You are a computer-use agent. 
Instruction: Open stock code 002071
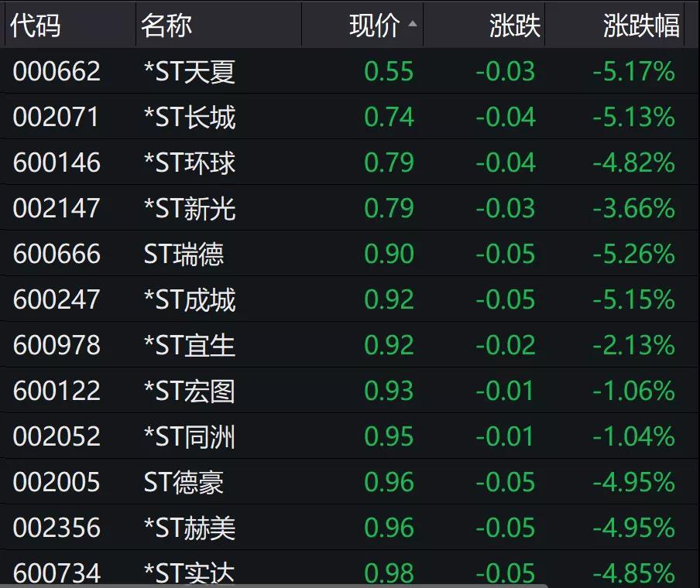[x=57, y=118]
